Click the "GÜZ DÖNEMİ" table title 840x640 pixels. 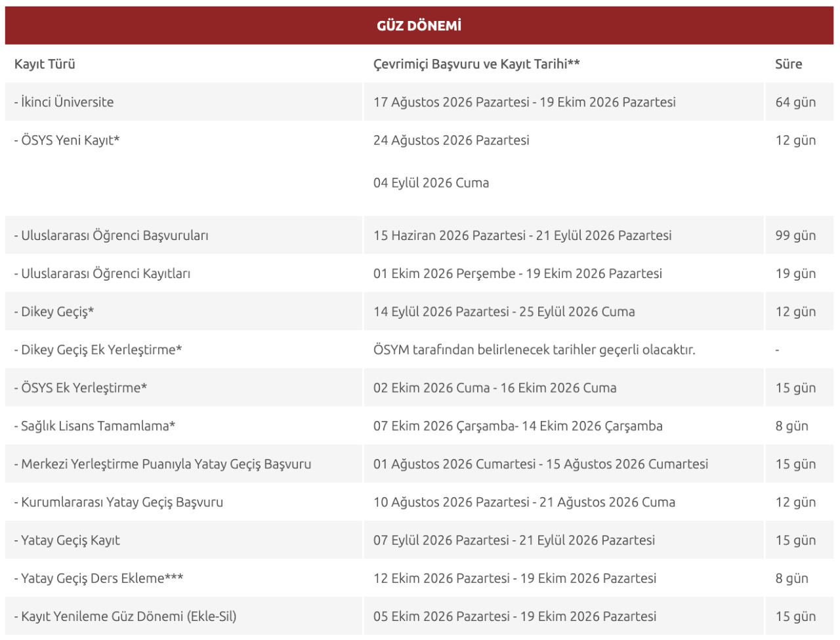tap(419, 26)
